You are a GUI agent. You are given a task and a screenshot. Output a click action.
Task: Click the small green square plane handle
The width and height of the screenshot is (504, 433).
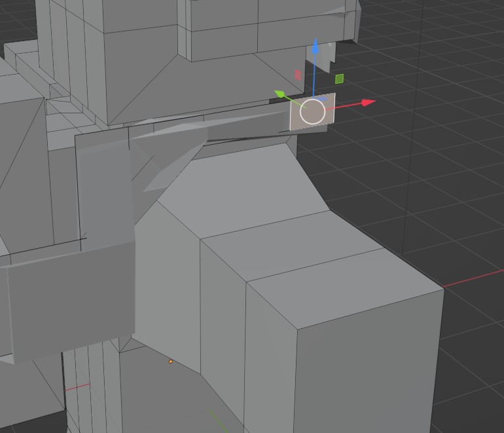[340, 79]
